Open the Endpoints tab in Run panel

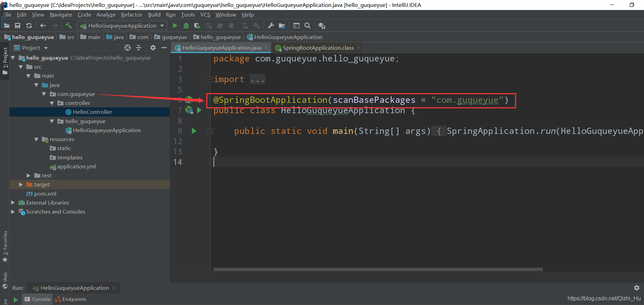pyautogui.click(x=70, y=299)
